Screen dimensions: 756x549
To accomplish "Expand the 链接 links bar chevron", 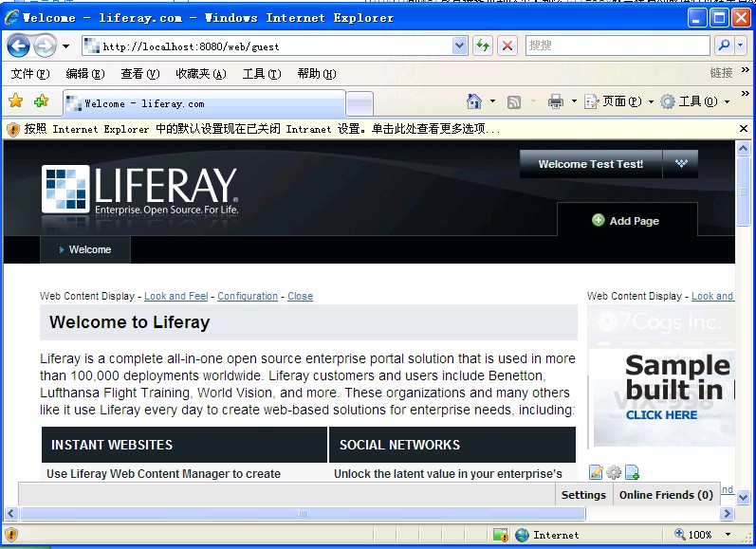I will (x=745, y=70).
